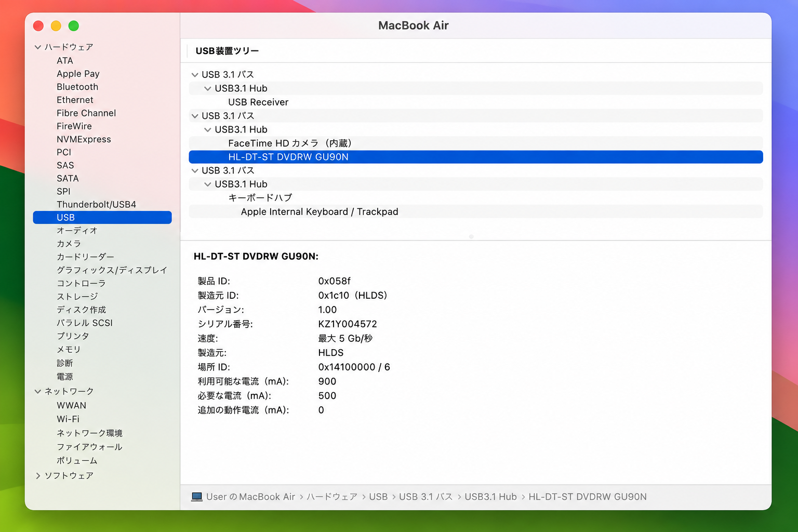Image resolution: width=798 pixels, height=532 pixels.
Task: Collapse the topmost USB 3.1 バス tree node
Action: (195, 75)
